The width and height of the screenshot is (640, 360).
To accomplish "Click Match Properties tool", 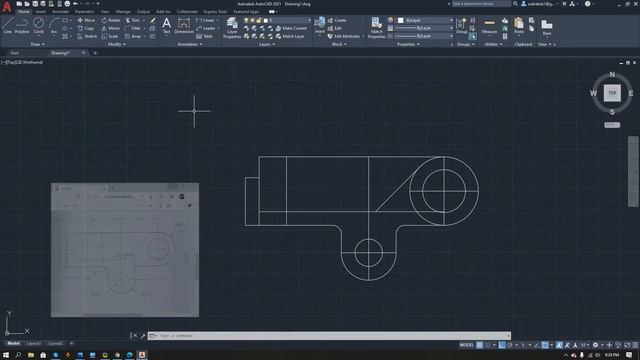I will (x=376, y=28).
